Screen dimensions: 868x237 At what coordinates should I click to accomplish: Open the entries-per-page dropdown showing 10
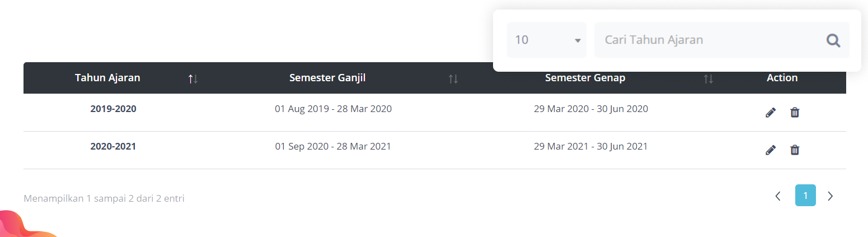[546, 40]
